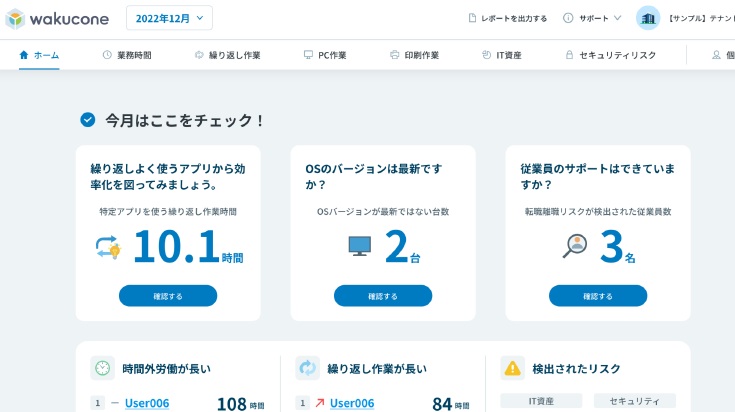This screenshot has width=735, height=412.
Task: Click the clock icon beside 時間外労働が長い
Action: click(103, 368)
